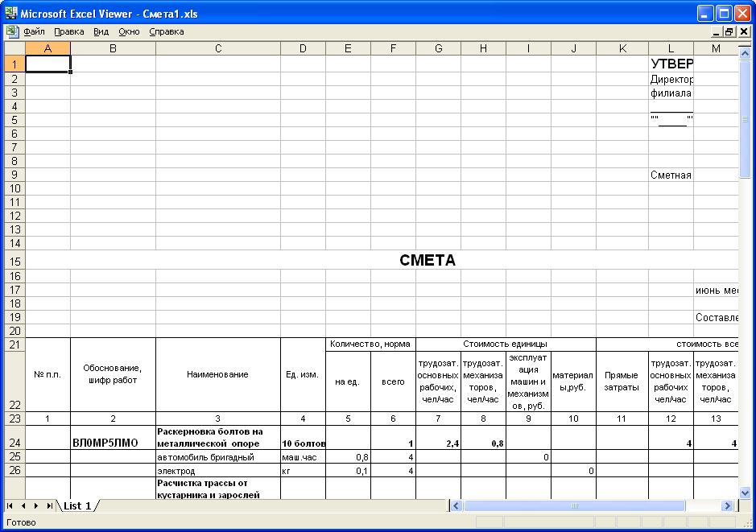756x532 pixels.
Task: Click the июнь cell in row 17
Action: pyautogui.click(x=716, y=290)
